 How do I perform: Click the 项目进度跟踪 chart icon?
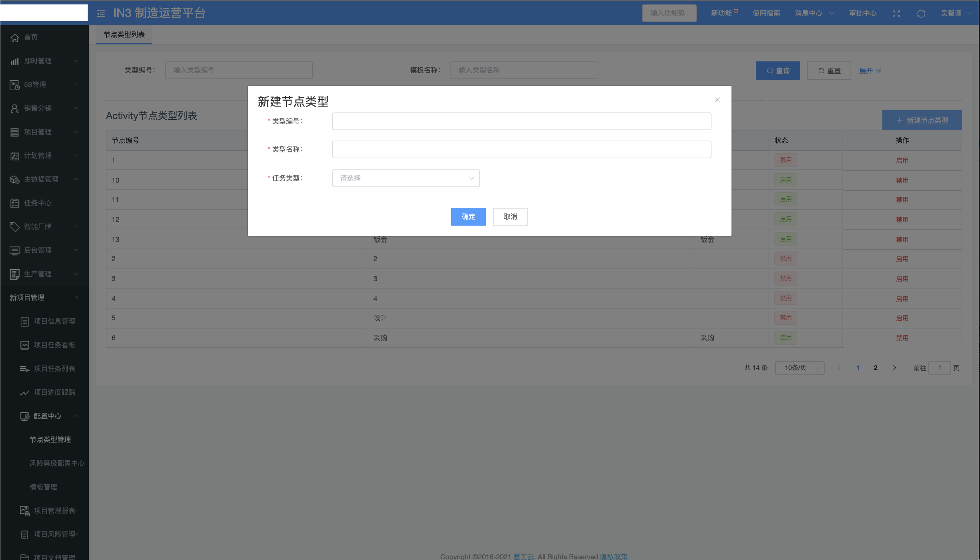click(x=25, y=392)
